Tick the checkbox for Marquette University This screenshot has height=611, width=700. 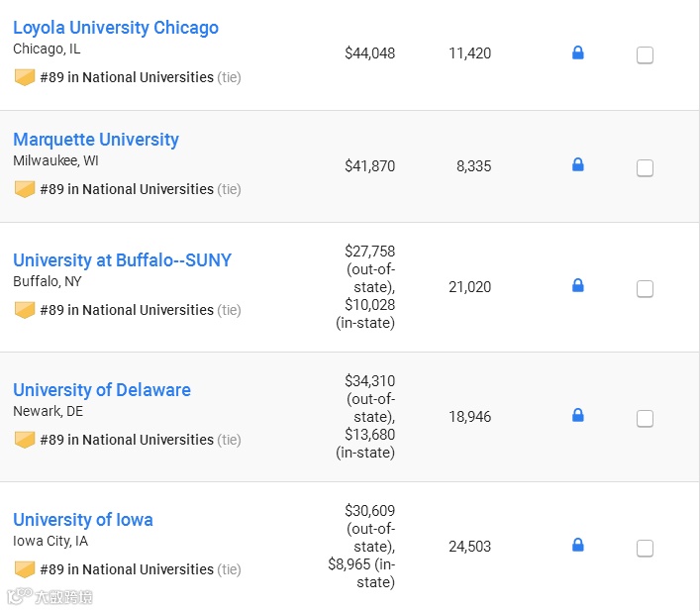click(645, 168)
